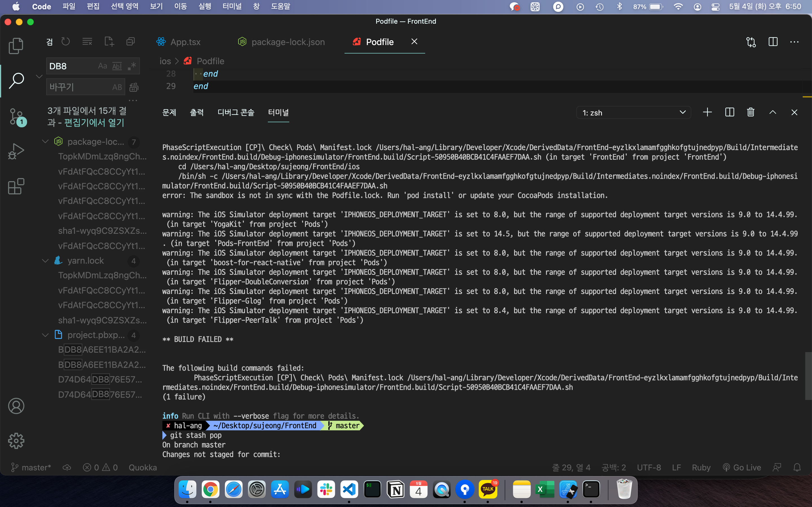Switch to the App.tsx editor tab

point(185,42)
